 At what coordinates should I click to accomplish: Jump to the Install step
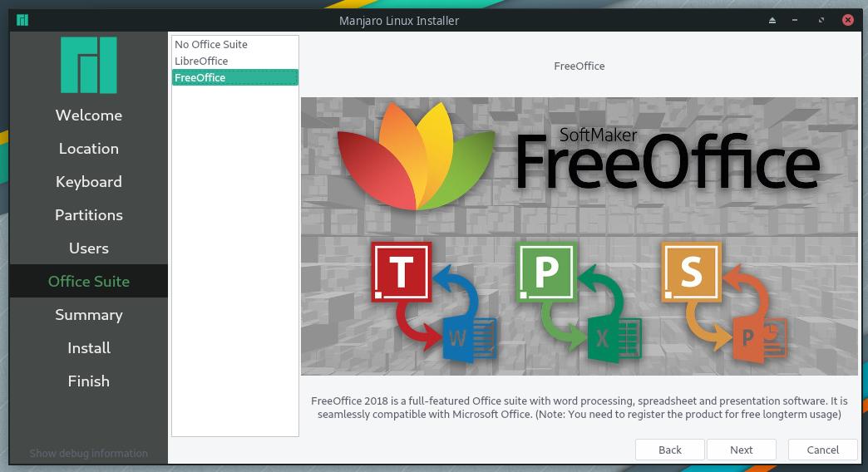[89, 347]
